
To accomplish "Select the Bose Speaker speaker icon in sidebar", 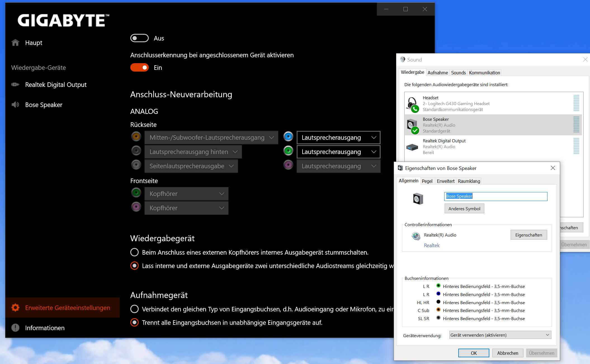I will click(x=15, y=105).
